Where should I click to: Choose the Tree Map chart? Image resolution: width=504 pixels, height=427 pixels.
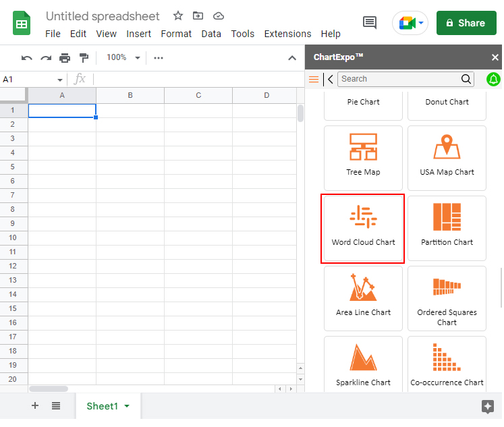pyautogui.click(x=363, y=158)
